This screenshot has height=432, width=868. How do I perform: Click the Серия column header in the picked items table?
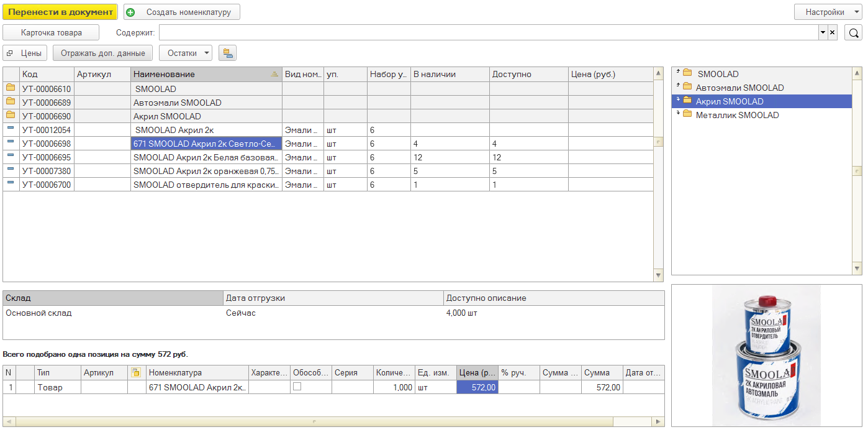353,372
